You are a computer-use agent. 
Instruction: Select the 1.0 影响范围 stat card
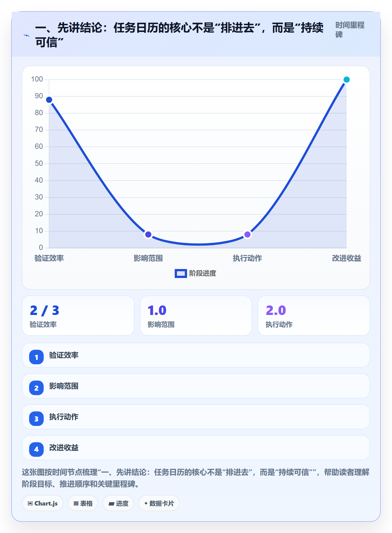(x=196, y=316)
